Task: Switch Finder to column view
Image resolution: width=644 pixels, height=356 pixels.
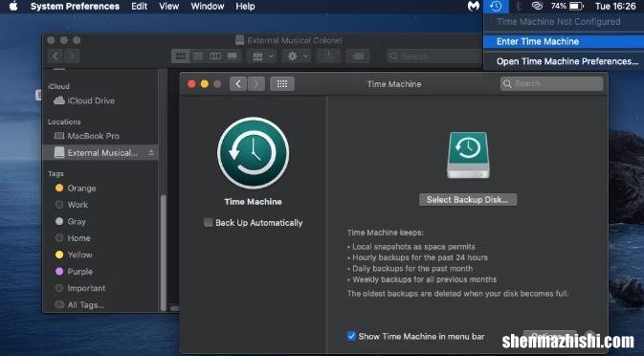Action: pos(215,56)
